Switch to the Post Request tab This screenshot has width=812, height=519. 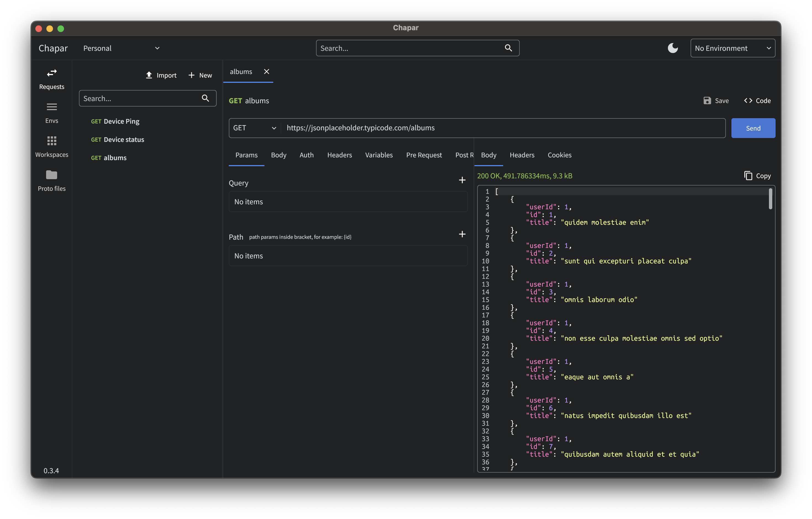464,155
